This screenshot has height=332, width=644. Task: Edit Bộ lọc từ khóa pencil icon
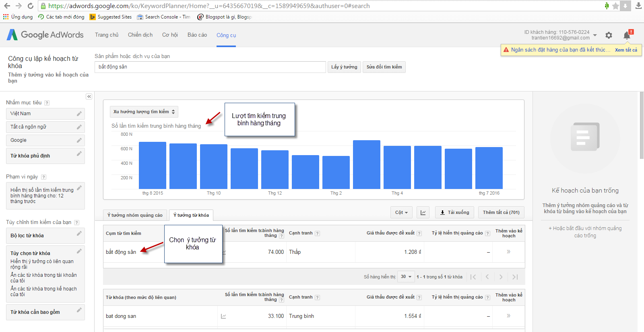click(79, 233)
